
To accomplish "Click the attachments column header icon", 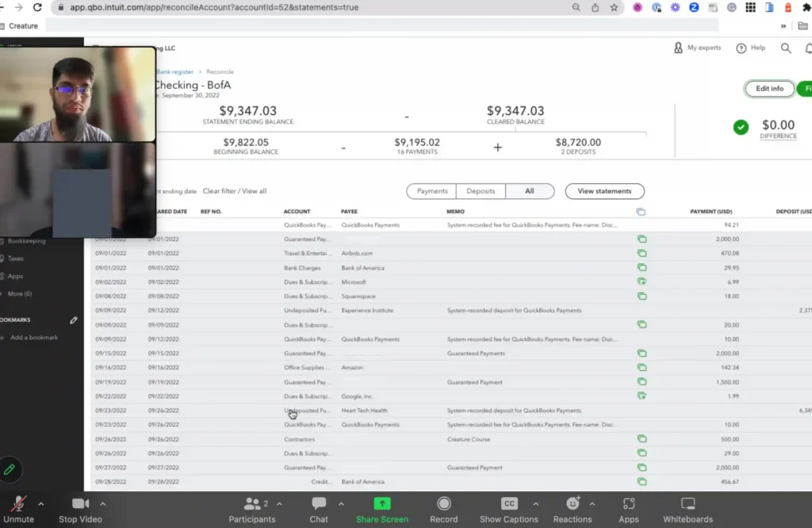I will pos(641,212).
